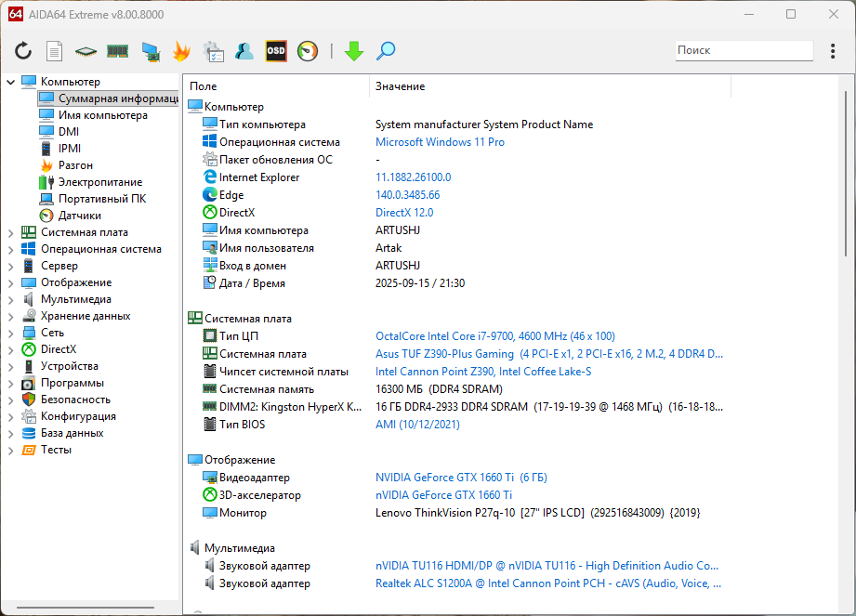Open the OSD panel icon
The width and height of the screenshot is (856, 616).
coord(276,51)
